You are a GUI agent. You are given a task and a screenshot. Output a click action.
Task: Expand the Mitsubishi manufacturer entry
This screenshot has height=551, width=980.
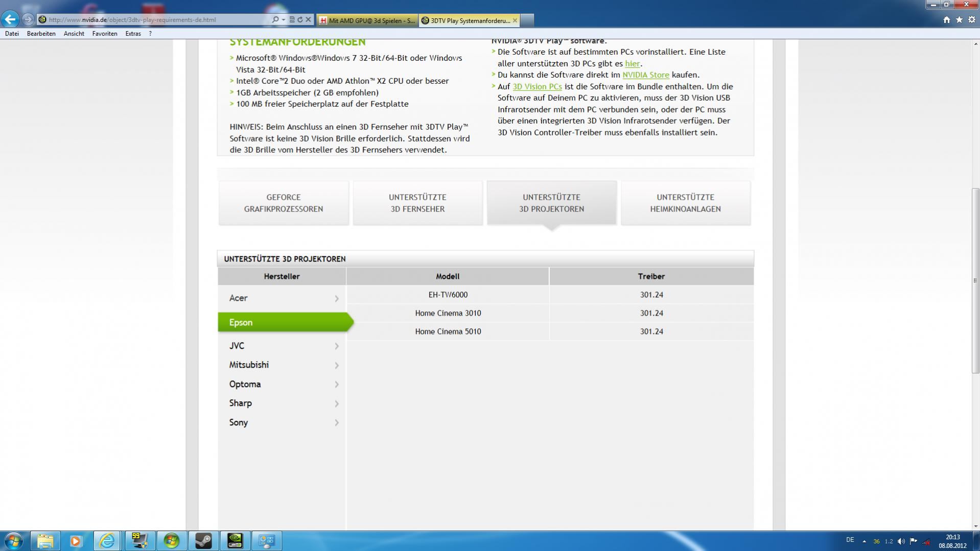tap(282, 365)
